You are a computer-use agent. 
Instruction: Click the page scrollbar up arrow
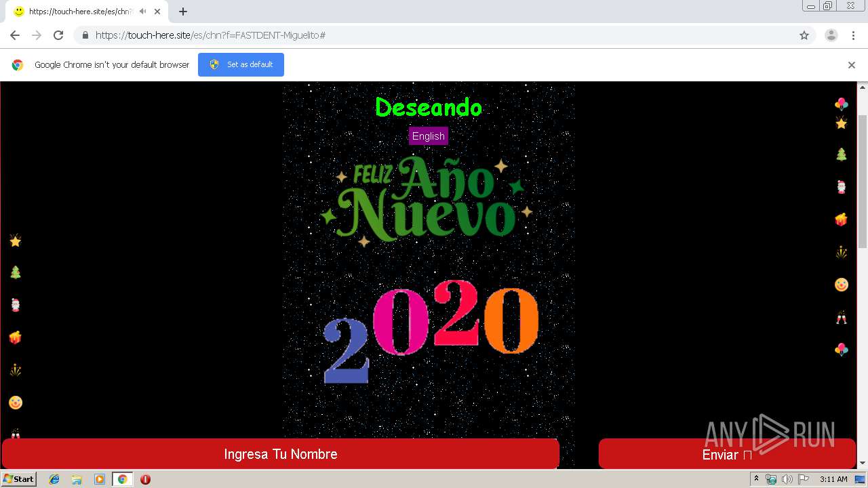click(x=863, y=87)
